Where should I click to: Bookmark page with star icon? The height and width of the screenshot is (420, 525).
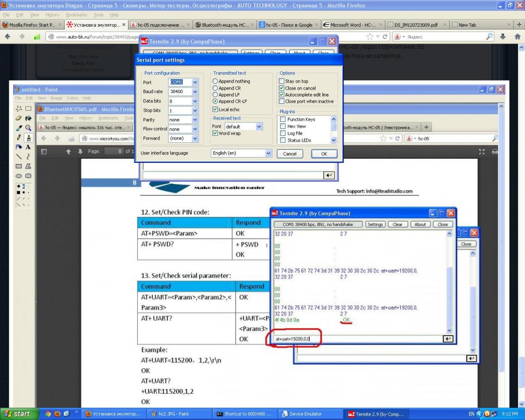click(x=371, y=37)
